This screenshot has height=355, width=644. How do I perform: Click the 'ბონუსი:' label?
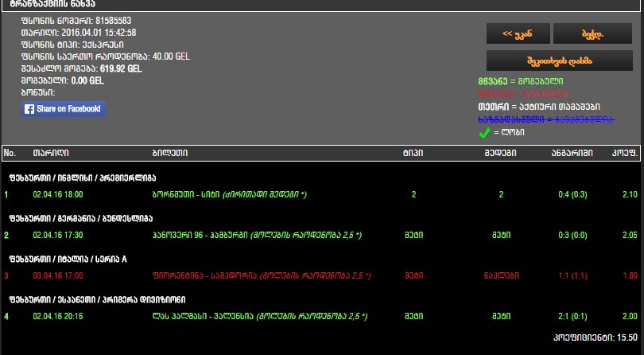click(38, 92)
